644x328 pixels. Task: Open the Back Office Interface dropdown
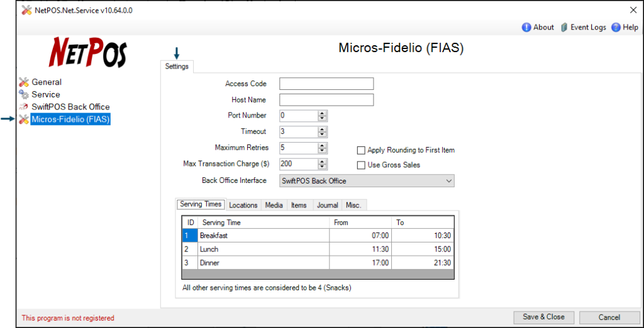[x=449, y=180]
